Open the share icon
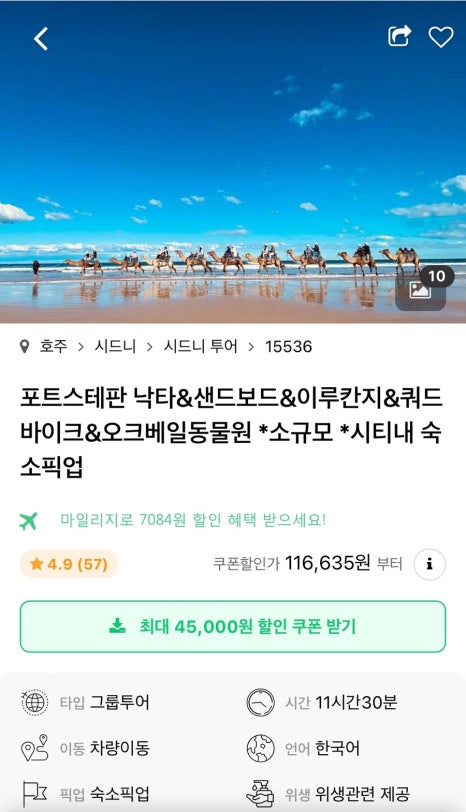 tap(400, 36)
